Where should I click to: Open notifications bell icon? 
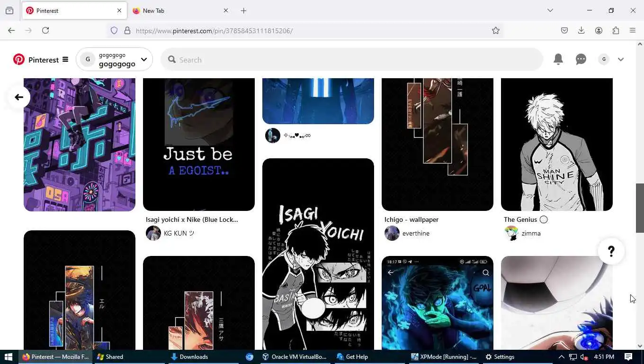(558, 59)
